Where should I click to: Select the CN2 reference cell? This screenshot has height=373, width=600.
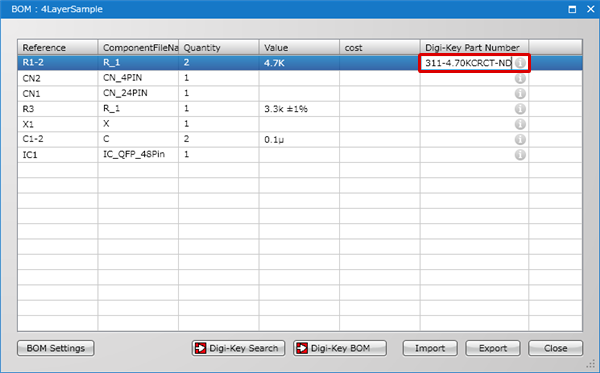coord(57,78)
